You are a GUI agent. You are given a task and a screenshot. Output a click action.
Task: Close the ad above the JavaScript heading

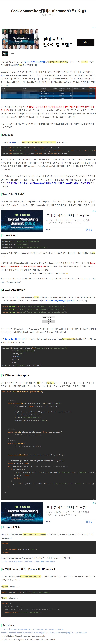tap(95, 211)
